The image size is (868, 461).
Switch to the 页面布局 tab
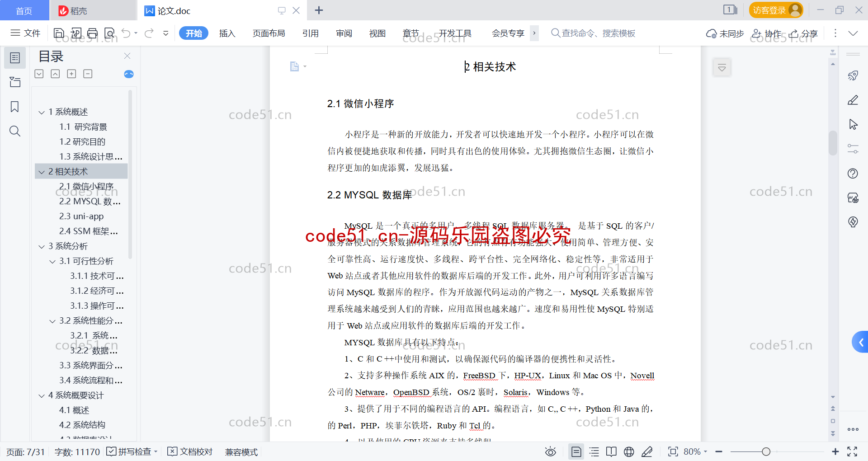pos(269,33)
